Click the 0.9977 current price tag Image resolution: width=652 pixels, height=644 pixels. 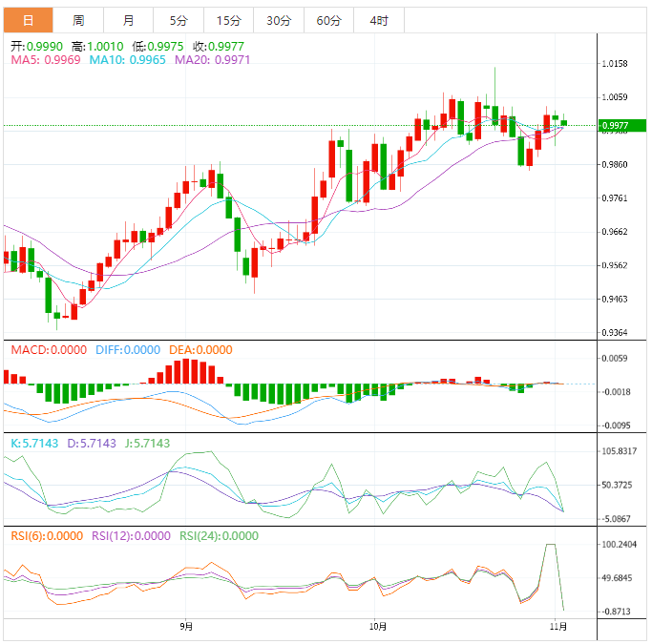point(615,126)
